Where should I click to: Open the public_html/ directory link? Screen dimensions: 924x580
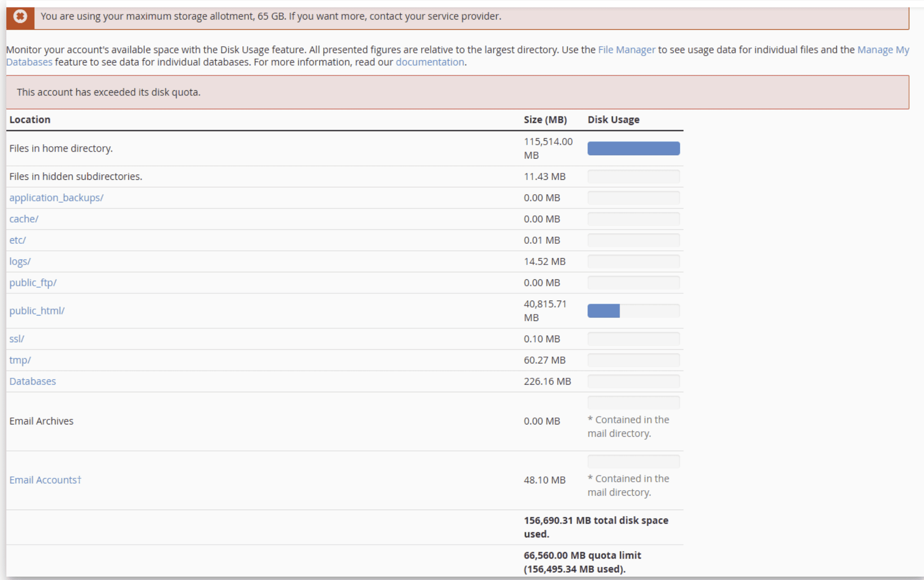37,310
